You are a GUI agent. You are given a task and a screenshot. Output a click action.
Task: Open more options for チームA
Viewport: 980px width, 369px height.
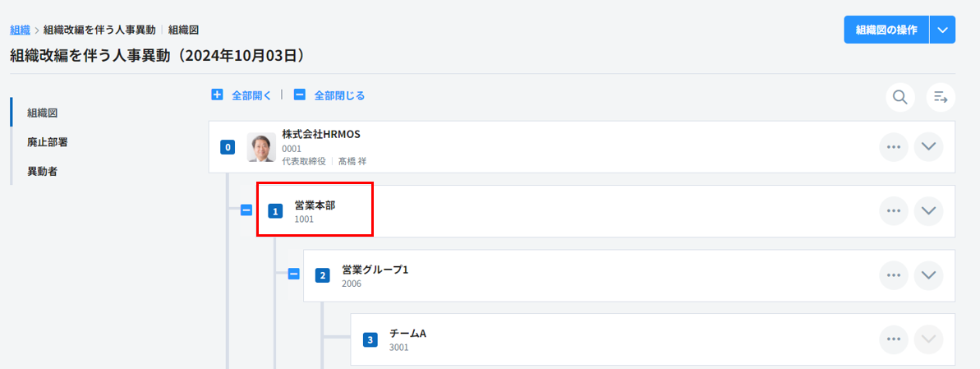(x=894, y=339)
